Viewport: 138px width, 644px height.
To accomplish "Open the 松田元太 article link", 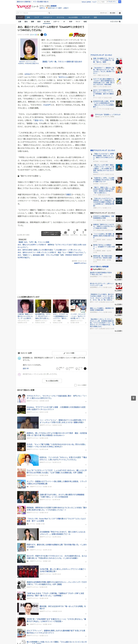I will [x=63, y=459].
